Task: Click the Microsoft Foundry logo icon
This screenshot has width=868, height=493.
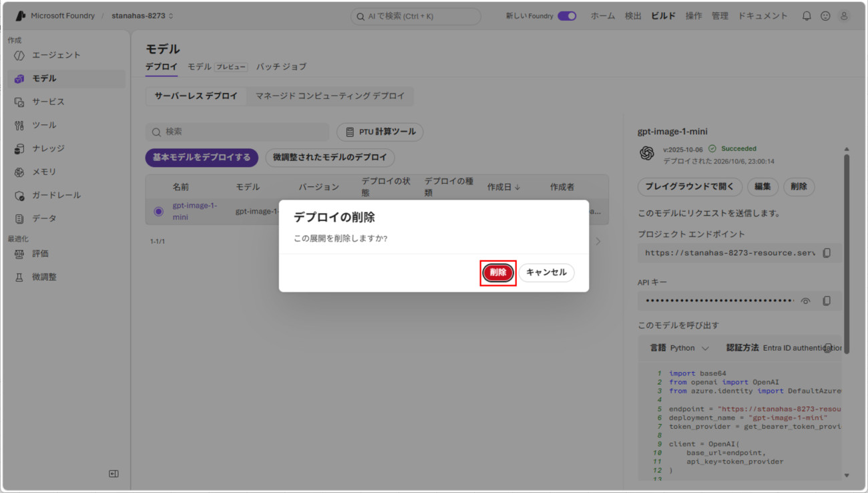Action: click(x=20, y=16)
